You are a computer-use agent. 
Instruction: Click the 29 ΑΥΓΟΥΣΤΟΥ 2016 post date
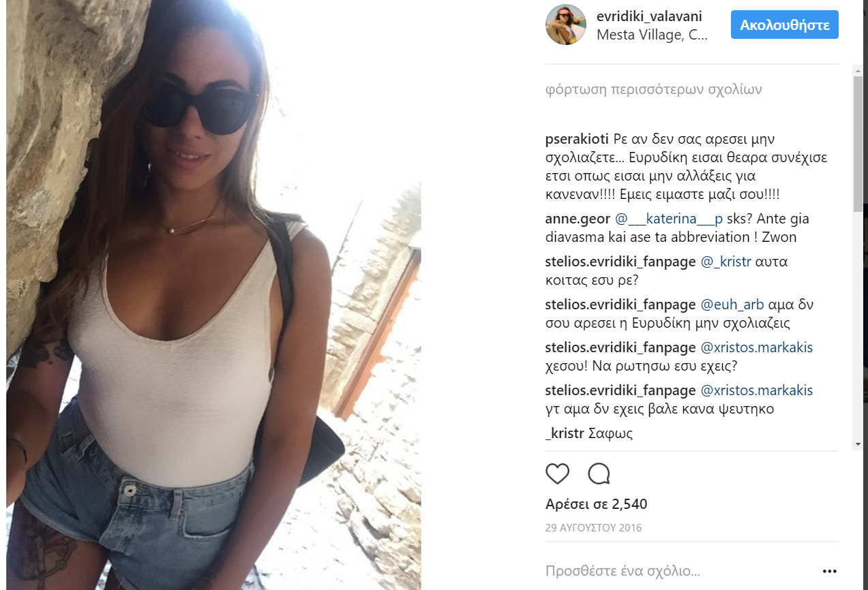593,528
